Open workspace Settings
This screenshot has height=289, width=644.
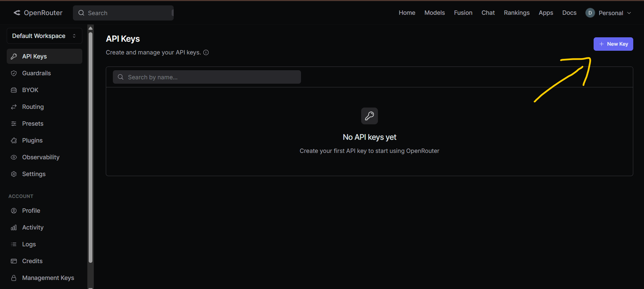tap(44, 174)
